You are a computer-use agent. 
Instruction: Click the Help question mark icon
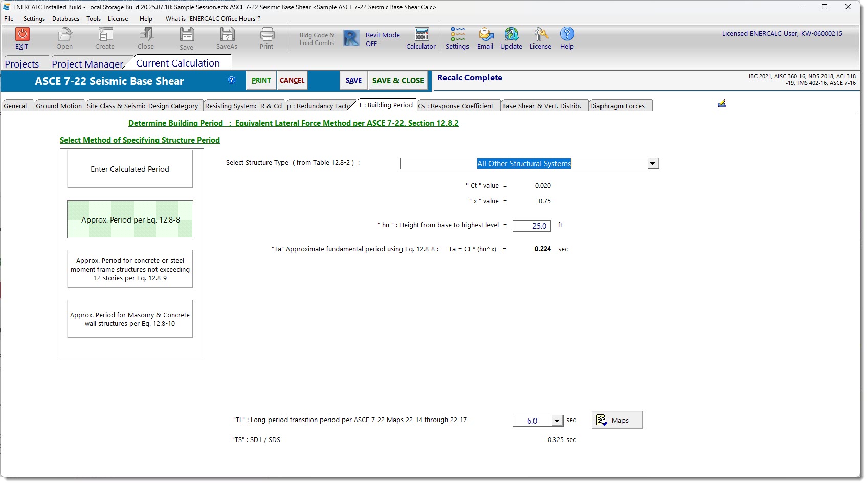pos(567,34)
